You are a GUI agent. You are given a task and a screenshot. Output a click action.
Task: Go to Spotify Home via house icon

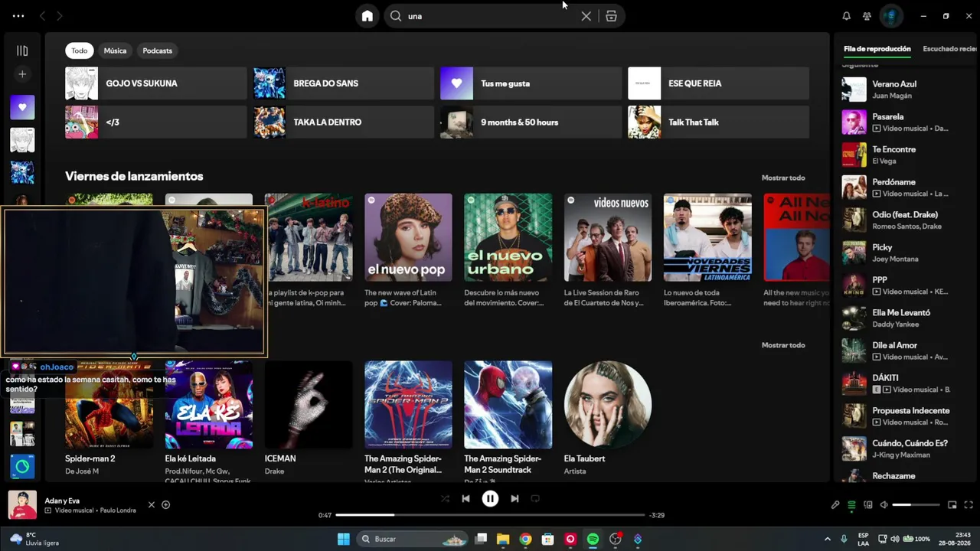point(367,16)
